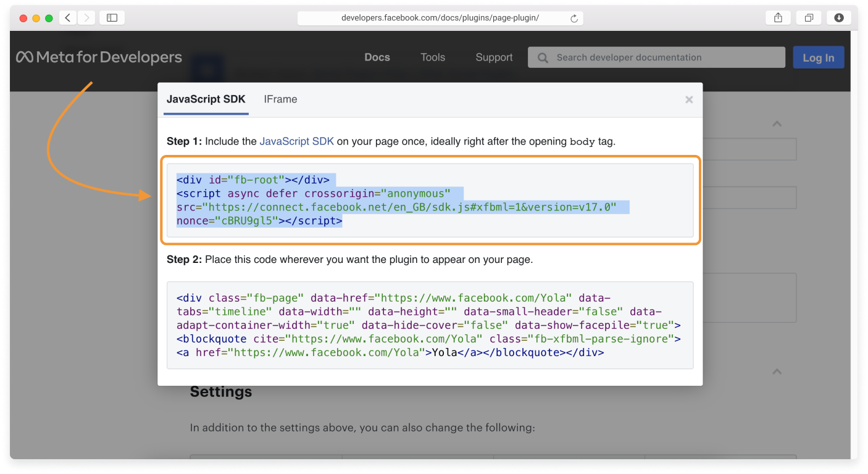
Task: Collapse the upper right panel section chevron
Action: click(x=777, y=123)
